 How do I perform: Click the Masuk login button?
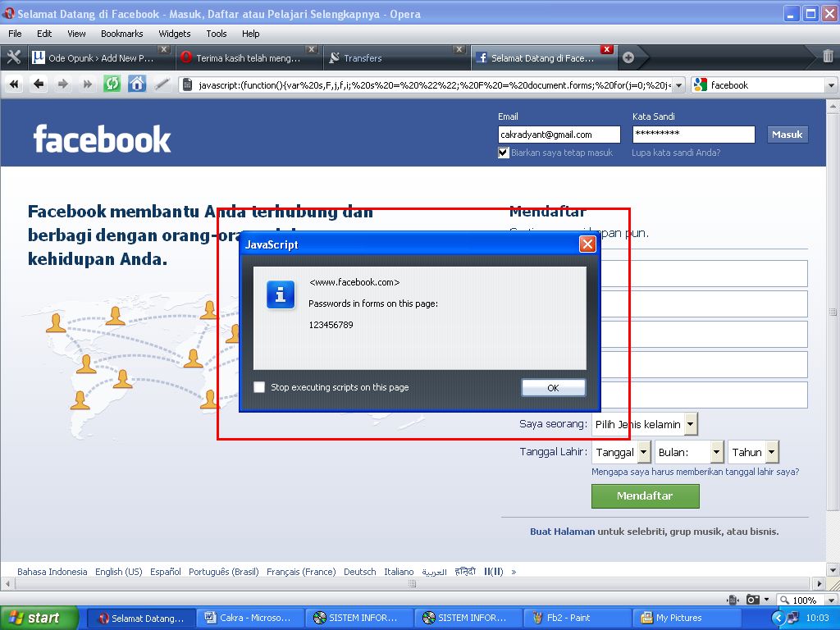click(x=787, y=135)
